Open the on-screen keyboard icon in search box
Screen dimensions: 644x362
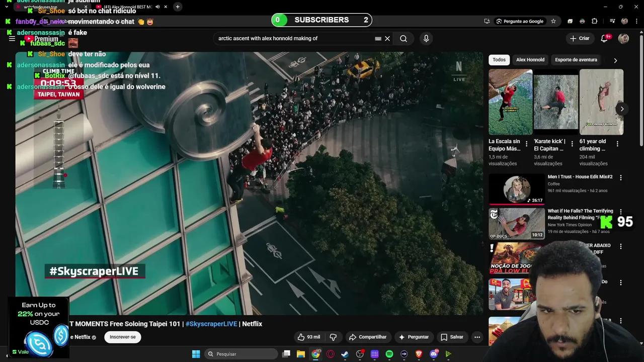[x=378, y=39]
